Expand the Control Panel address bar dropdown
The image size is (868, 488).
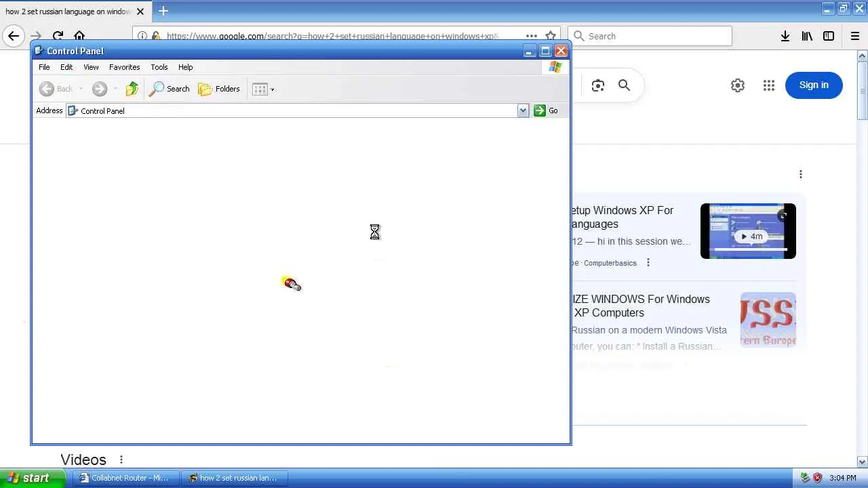pos(523,110)
